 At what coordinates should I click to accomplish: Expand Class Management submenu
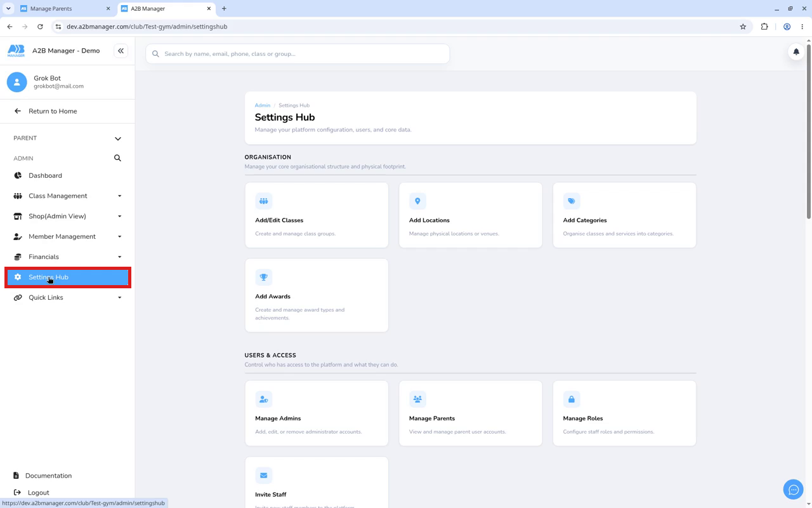119,196
